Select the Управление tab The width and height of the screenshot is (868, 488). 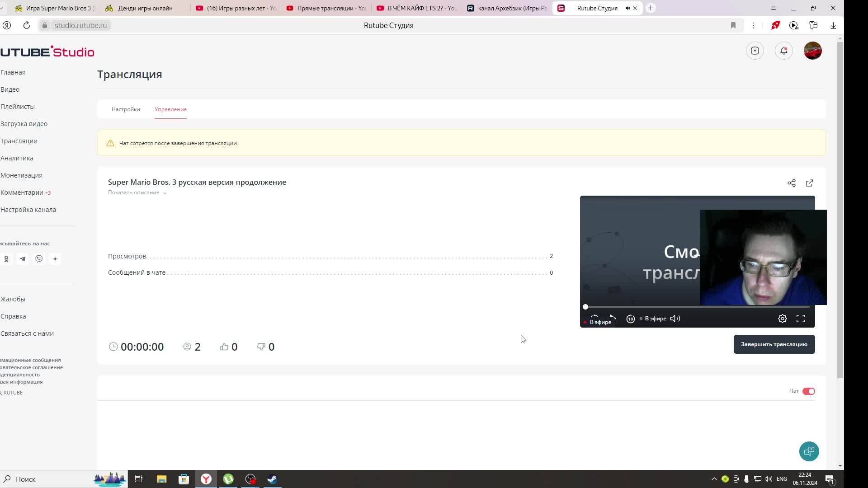170,109
